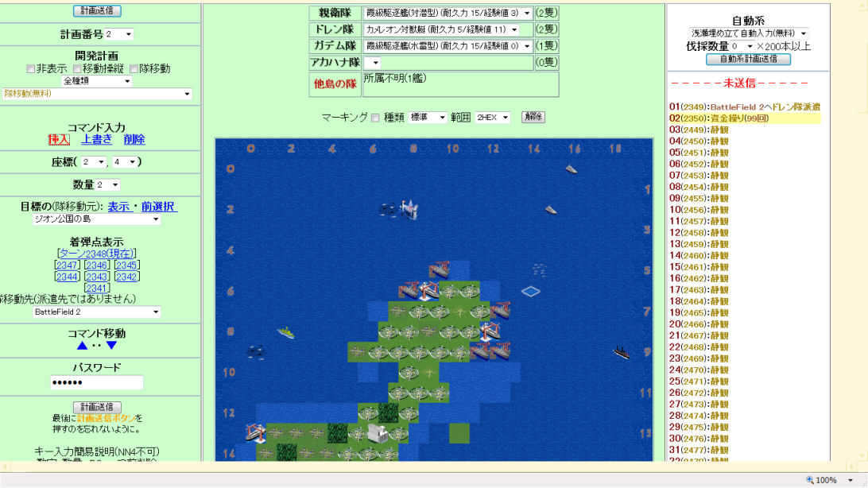This screenshot has height=488, width=868.
Task: Select the white offshore tower in the sea
Action: [409, 209]
